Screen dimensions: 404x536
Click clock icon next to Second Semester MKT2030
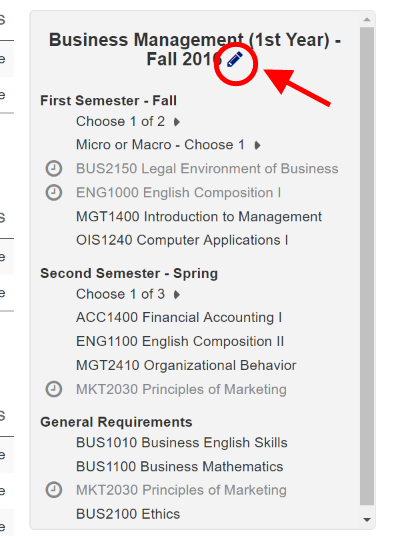click(x=54, y=389)
